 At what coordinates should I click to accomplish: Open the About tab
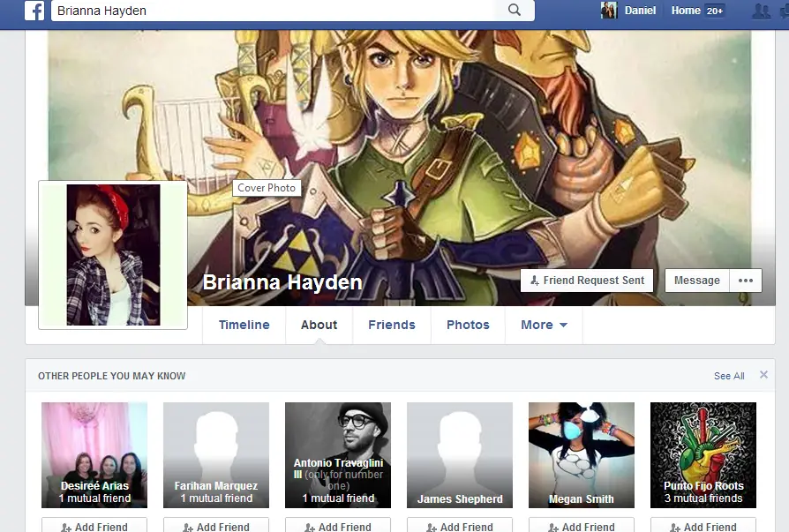coord(319,325)
